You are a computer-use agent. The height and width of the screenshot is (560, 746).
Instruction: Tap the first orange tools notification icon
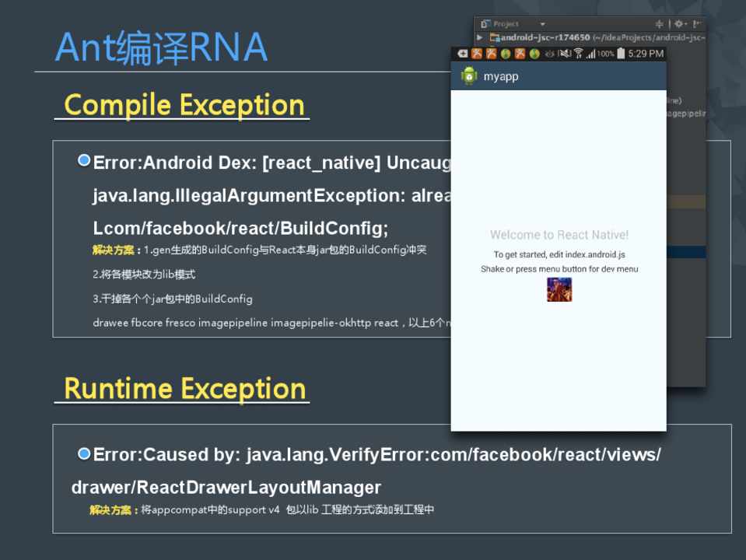(477, 54)
